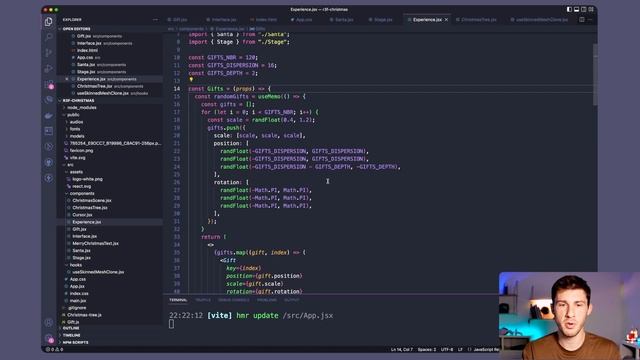Switch to the index.html tab
Screen dimensions: 640x360
coord(263,20)
